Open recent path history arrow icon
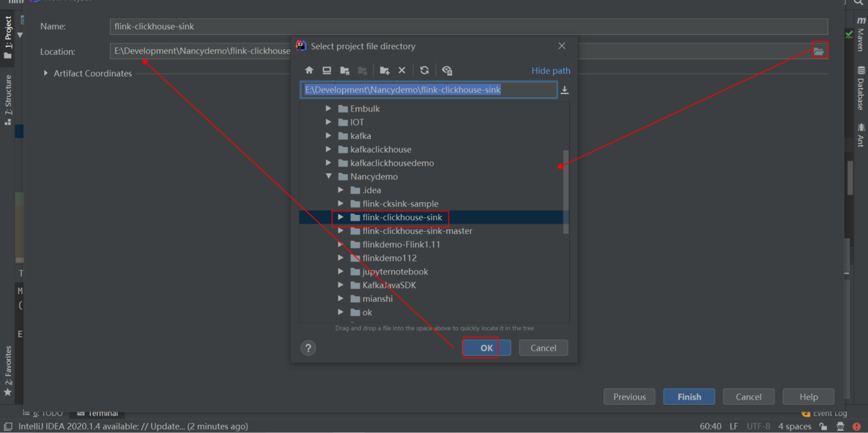 pos(565,90)
